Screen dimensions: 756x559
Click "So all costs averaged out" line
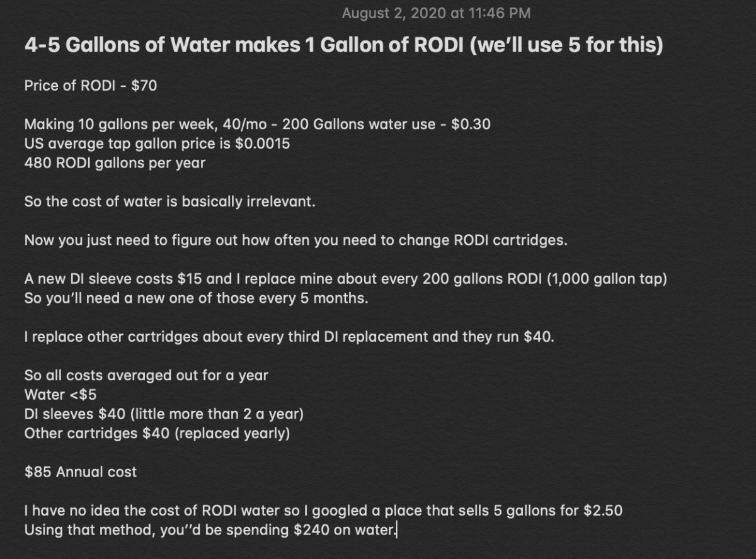(146, 376)
